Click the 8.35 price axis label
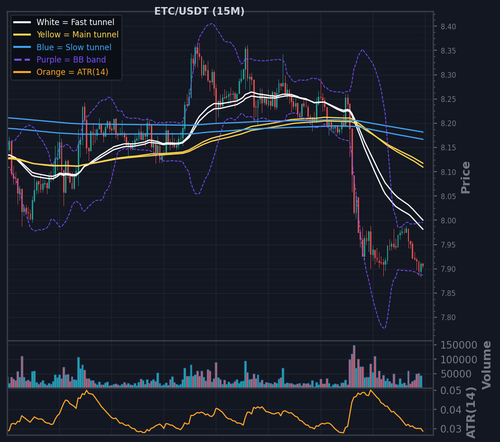This screenshot has width=500, height=442. [x=448, y=51]
